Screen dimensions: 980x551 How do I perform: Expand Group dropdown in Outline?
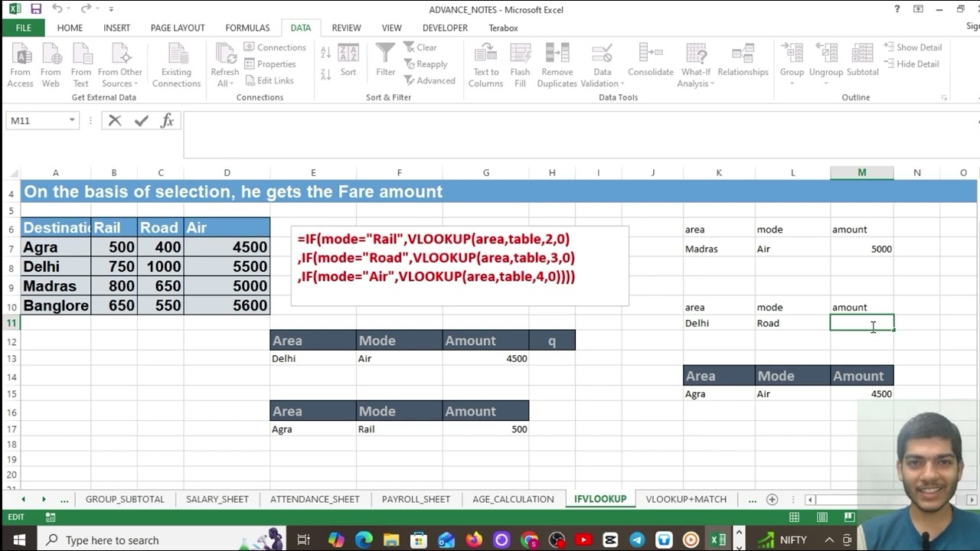792,83
